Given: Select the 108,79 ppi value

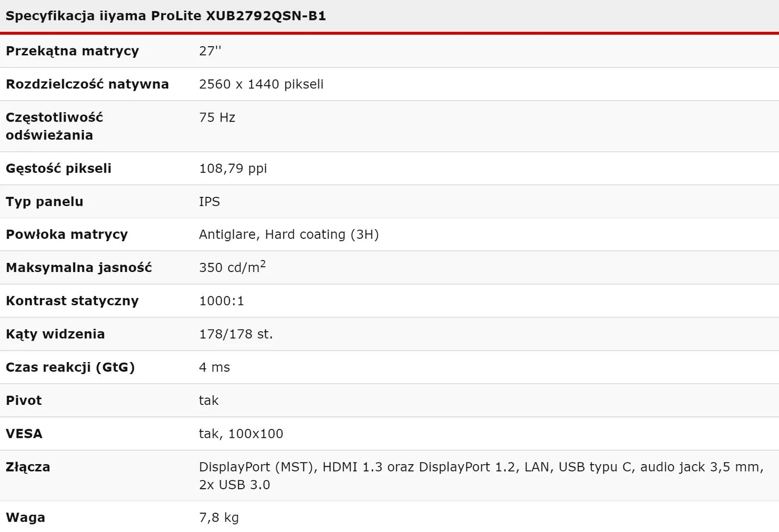Looking at the screenshot, I should point(233,168).
